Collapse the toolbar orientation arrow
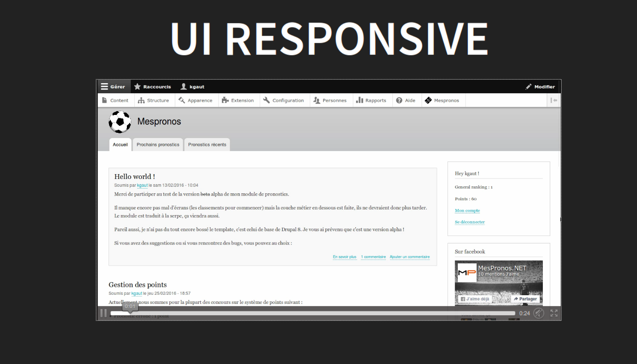The width and height of the screenshot is (637, 364). pyautogui.click(x=554, y=101)
